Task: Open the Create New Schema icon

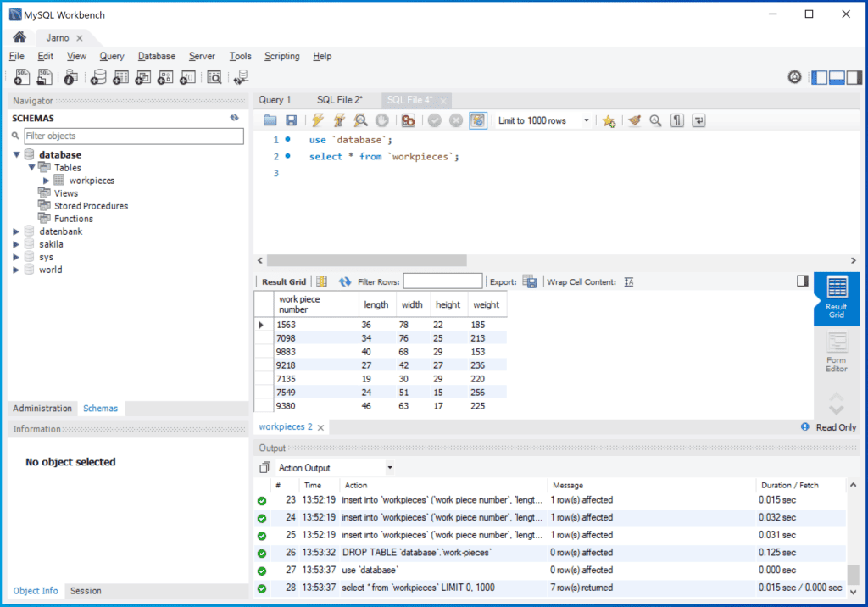Action: point(97,76)
